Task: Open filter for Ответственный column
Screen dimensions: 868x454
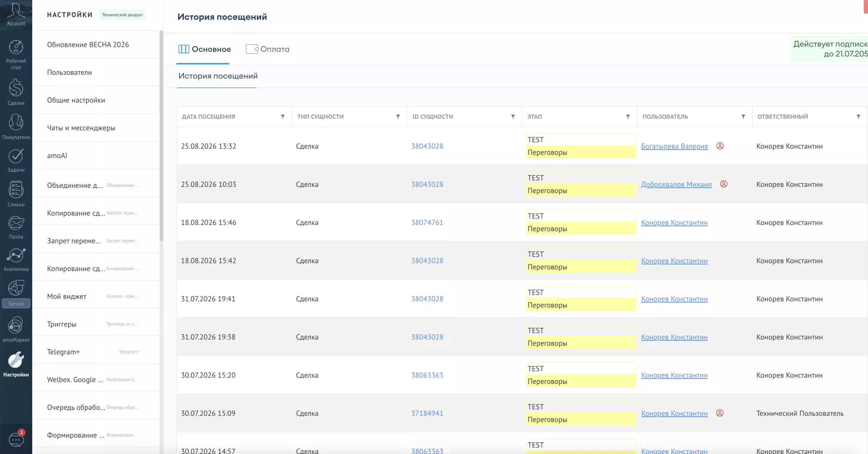Action: pos(859,117)
